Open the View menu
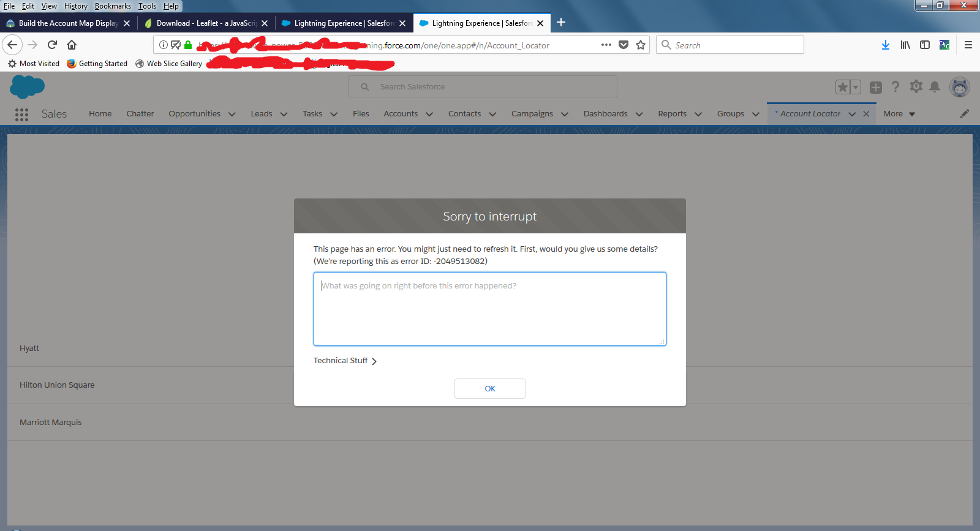 49,6
